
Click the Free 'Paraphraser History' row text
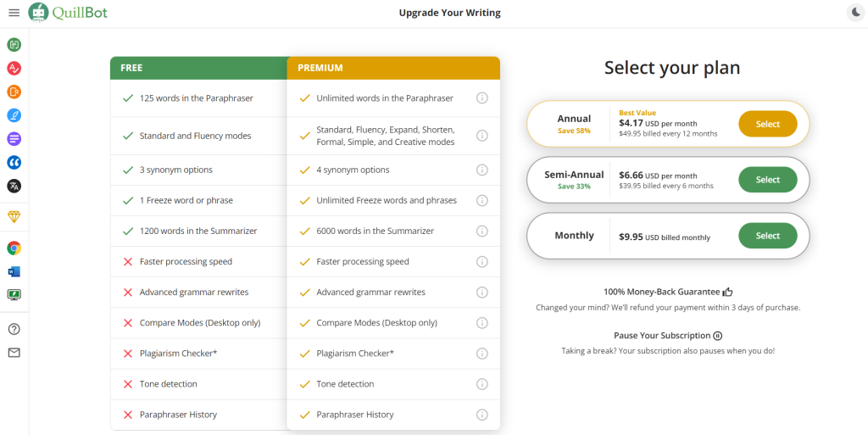(178, 415)
